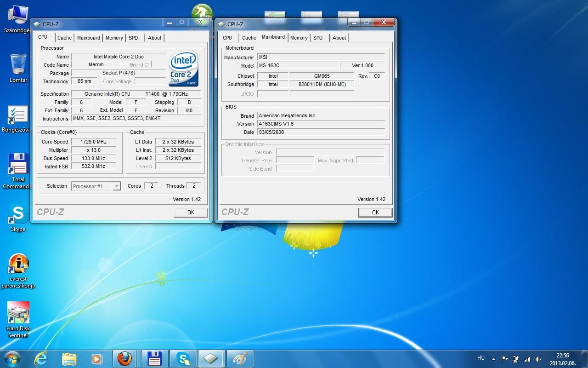Switch to CPU tab in the CPU-Z window showing the Mainboard tab
This screenshot has width=588, height=368.
point(227,38)
